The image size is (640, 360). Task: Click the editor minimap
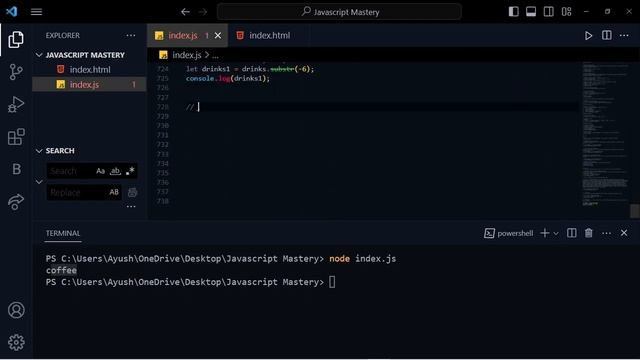(606, 134)
